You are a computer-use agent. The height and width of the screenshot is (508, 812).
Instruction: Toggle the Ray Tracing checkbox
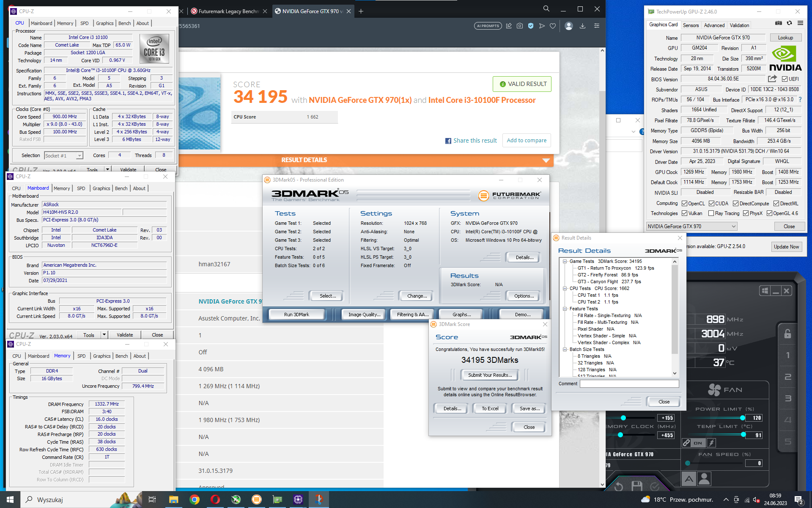pos(711,213)
